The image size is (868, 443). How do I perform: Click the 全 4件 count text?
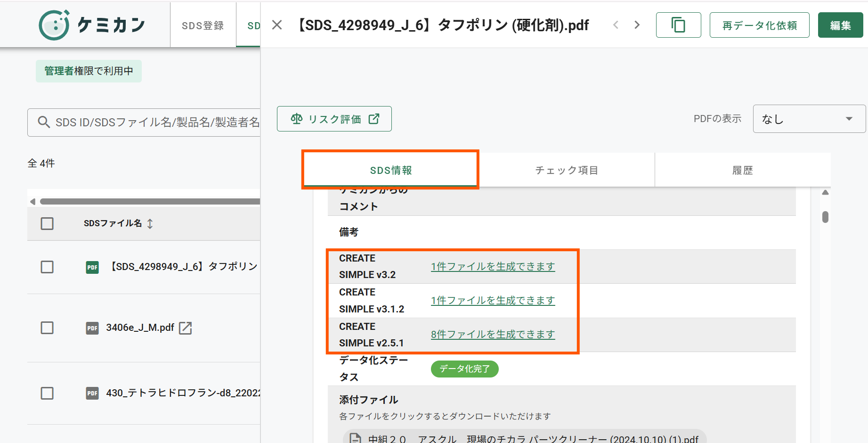point(41,164)
